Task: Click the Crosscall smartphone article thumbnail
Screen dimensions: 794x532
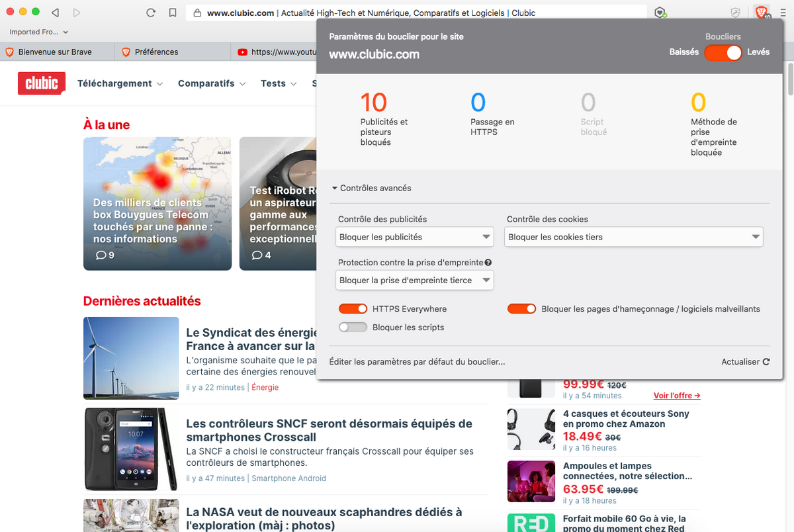Action: pyautogui.click(x=131, y=449)
